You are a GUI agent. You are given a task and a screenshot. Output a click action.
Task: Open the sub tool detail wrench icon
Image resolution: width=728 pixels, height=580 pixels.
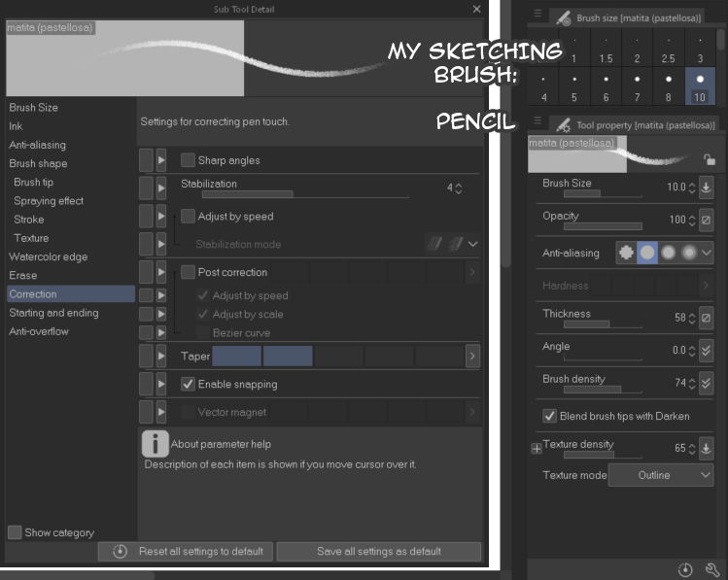(711, 569)
